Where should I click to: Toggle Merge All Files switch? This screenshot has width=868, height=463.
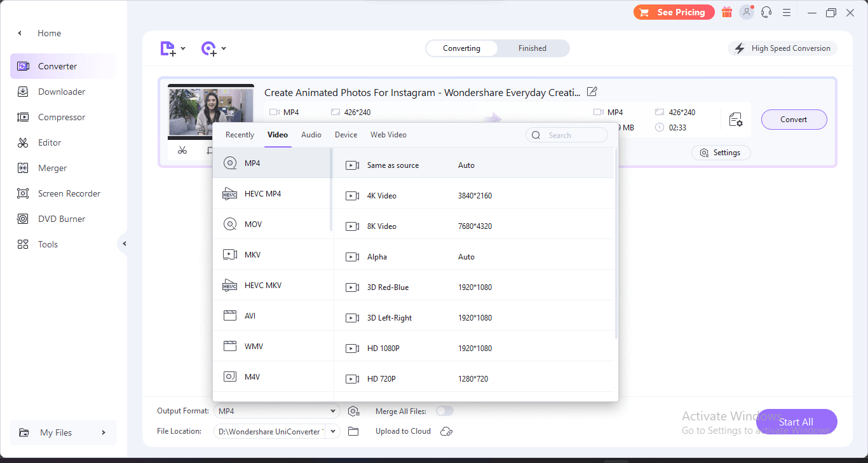[445, 411]
